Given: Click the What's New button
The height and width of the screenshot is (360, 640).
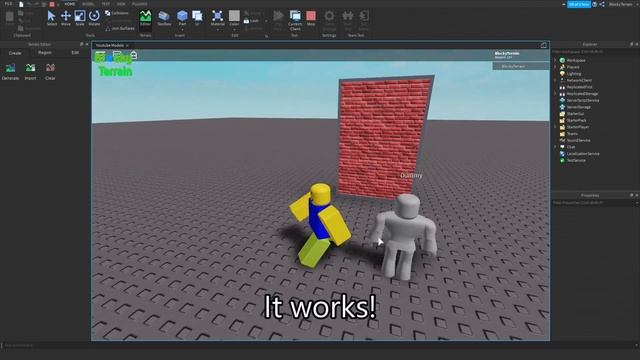Looking at the screenshot, I should click(579, 4).
